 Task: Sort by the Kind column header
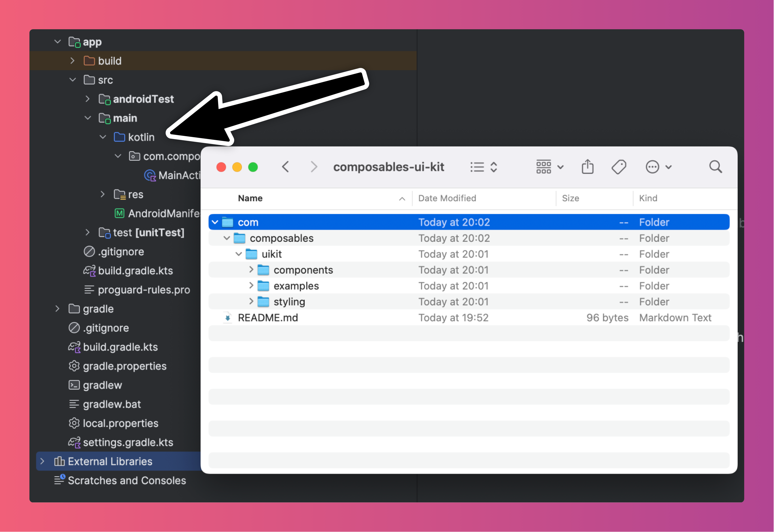648,198
